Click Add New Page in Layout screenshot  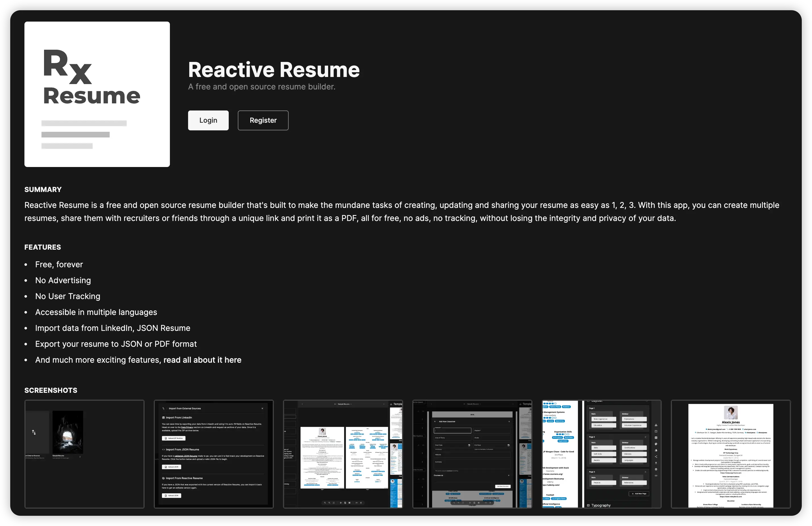pyautogui.click(x=639, y=494)
